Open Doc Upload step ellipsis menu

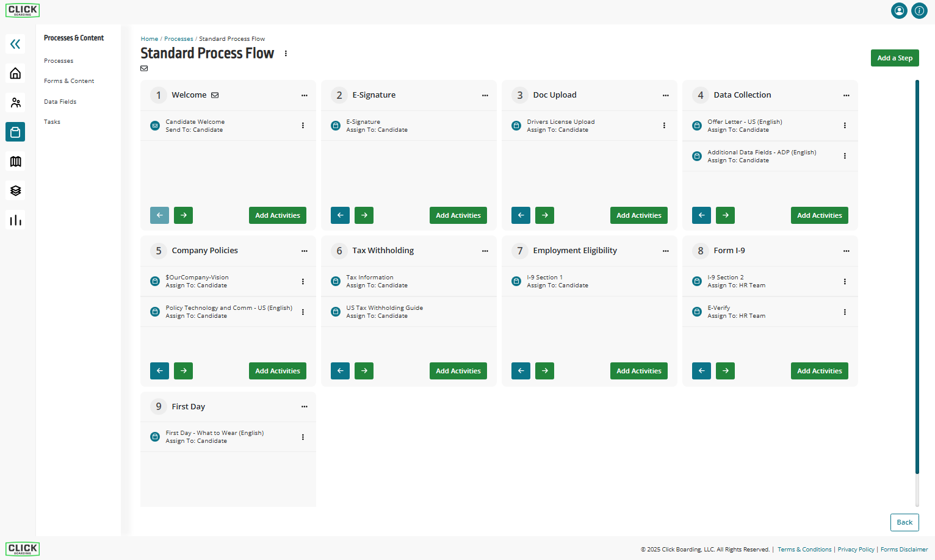click(x=665, y=95)
